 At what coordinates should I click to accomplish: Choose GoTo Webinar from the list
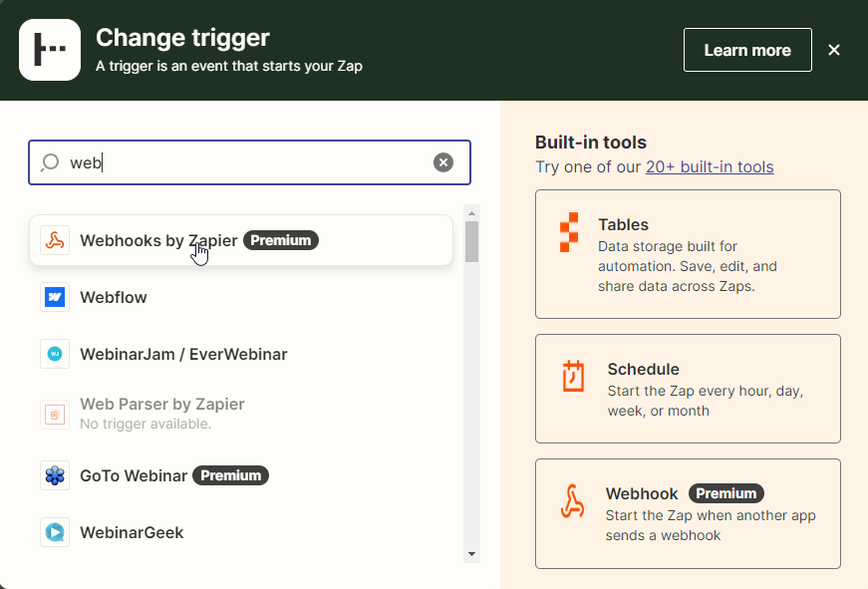pyautogui.click(x=241, y=475)
